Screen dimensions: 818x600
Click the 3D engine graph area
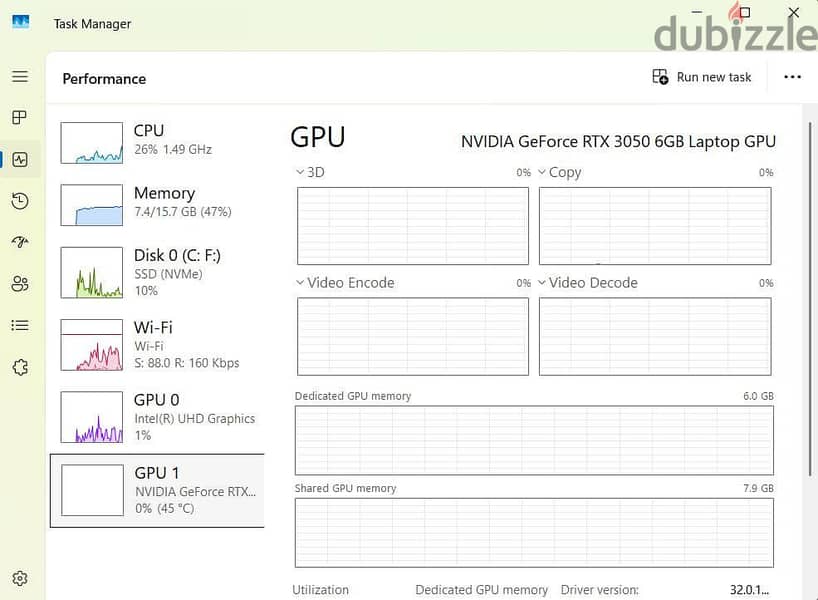click(x=413, y=226)
